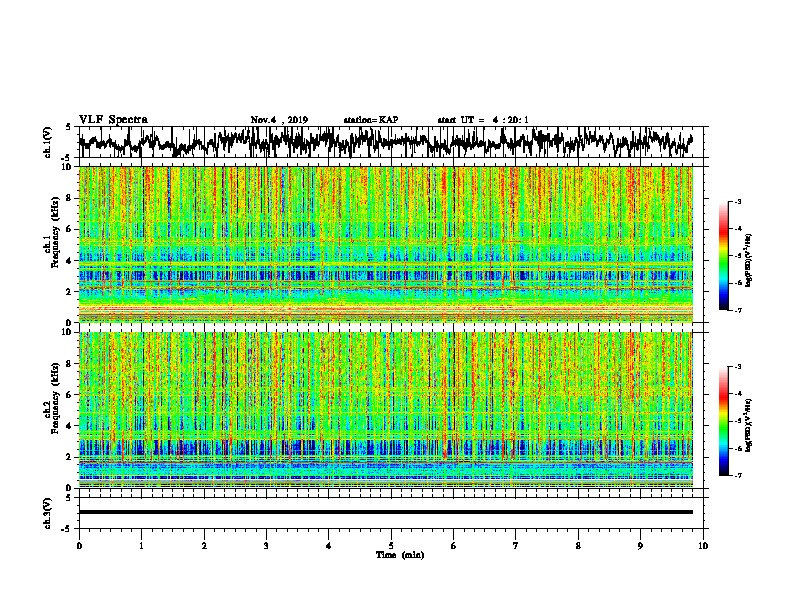Click the ch.1 voltage waveform trace
792x612 pixels.
tap(385, 141)
